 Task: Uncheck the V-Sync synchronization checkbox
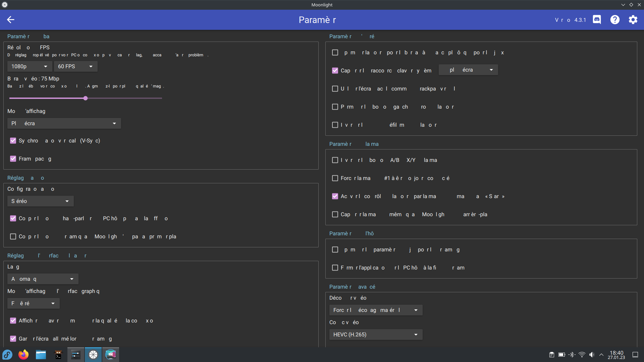pos(13,140)
